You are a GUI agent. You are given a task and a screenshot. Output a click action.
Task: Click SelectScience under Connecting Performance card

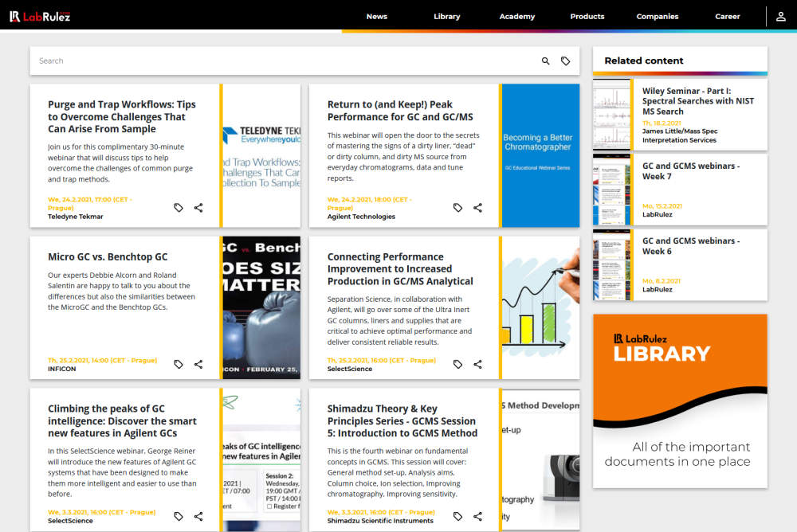click(349, 369)
